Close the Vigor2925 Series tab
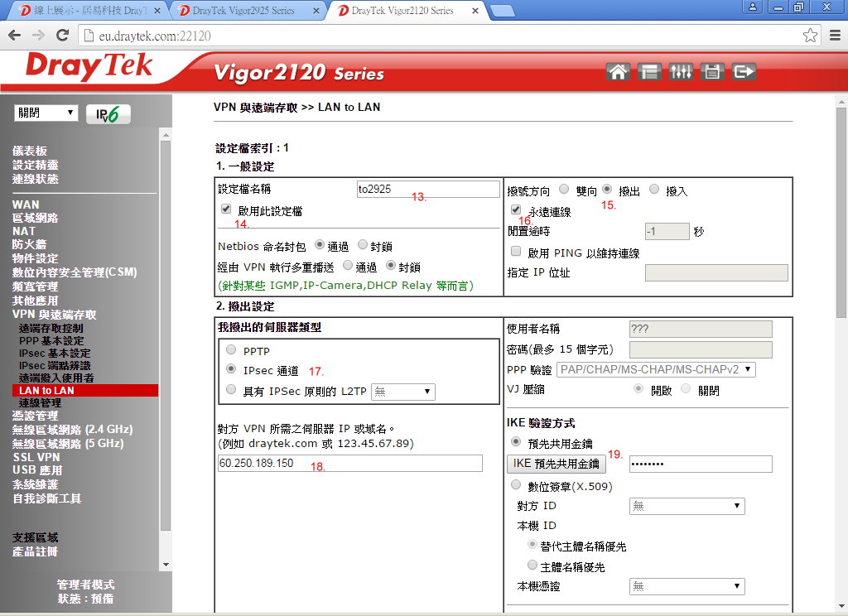The height and width of the screenshot is (616, 848). click(316, 11)
